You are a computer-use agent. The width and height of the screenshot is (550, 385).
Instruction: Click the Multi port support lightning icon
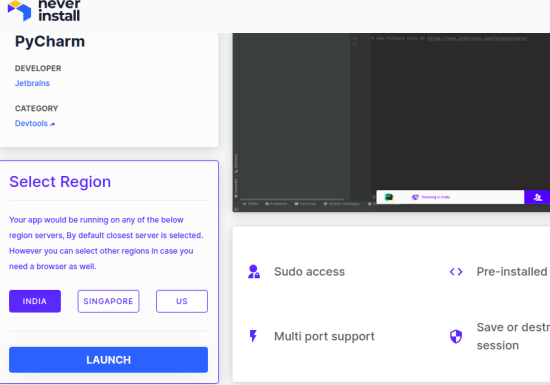tap(253, 336)
